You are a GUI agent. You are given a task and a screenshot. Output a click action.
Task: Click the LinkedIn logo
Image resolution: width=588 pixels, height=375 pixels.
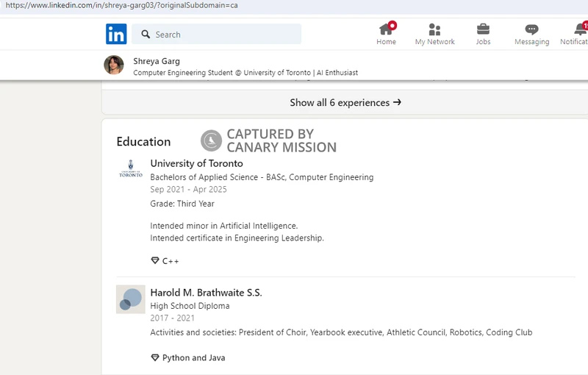(116, 34)
